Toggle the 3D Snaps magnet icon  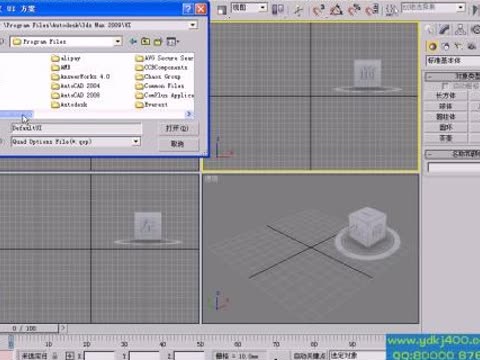coord(319,10)
